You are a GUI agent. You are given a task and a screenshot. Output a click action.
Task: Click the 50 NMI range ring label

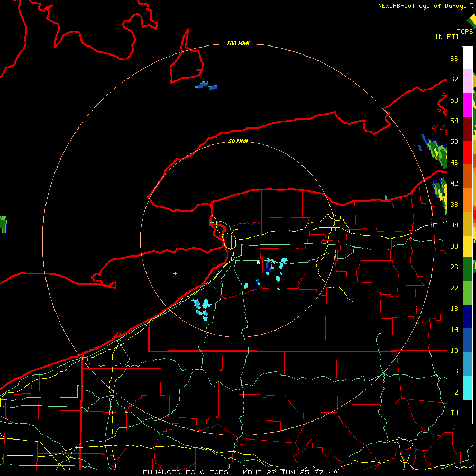pos(238,141)
